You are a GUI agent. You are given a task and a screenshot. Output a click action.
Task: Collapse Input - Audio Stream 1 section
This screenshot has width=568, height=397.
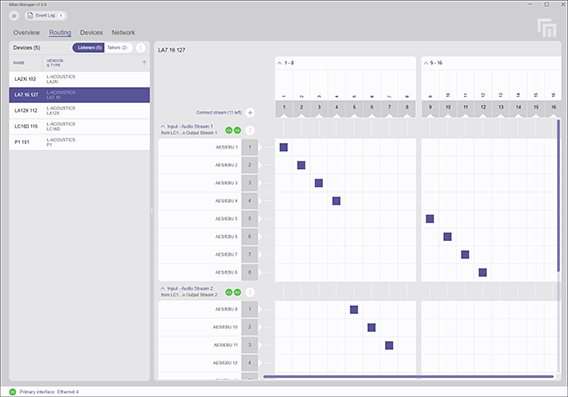163,126
